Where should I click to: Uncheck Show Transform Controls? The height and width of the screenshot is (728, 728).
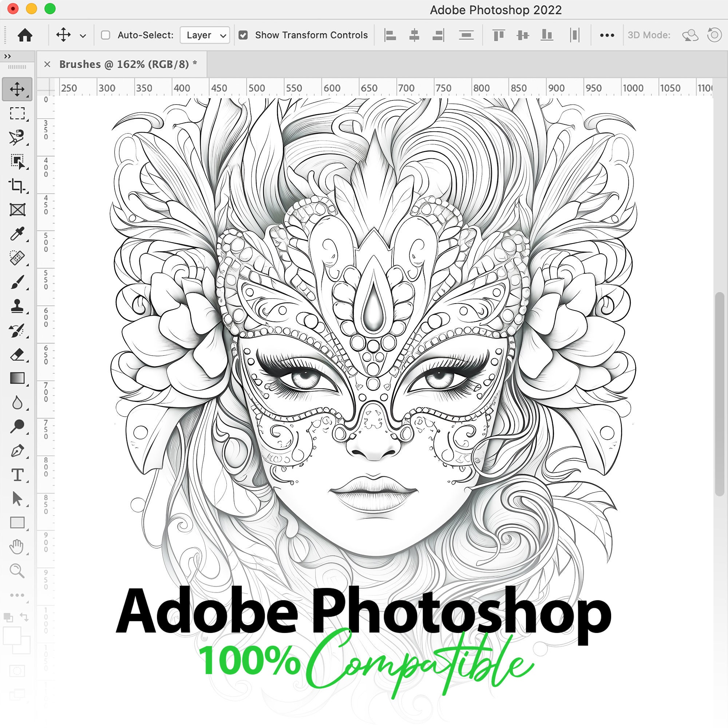[x=244, y=35]
